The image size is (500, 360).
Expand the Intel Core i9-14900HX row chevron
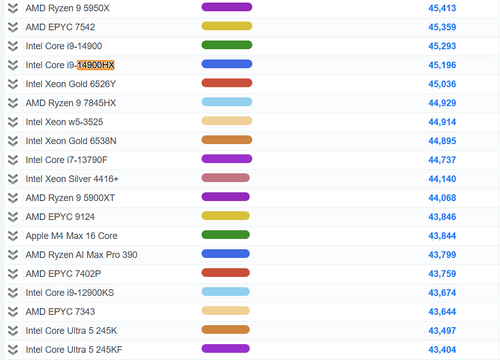pos(13,65)
